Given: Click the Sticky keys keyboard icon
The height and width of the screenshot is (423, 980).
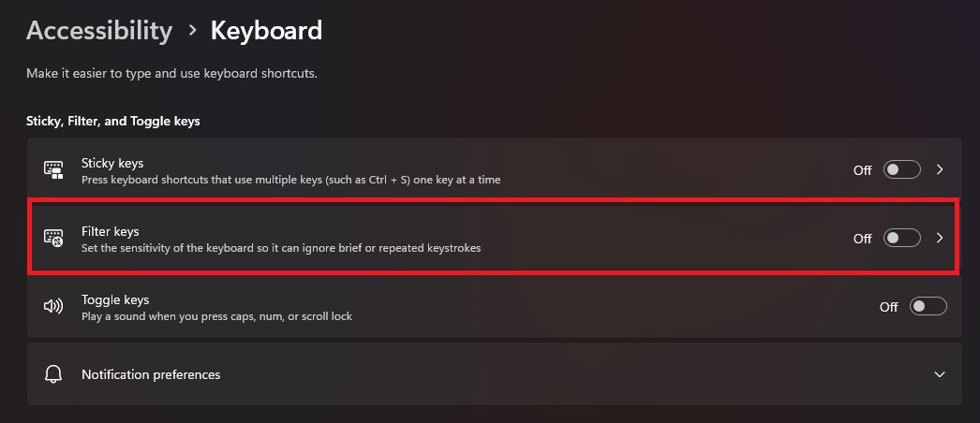Looking at the screenshot, I should (x=53, y=169).
